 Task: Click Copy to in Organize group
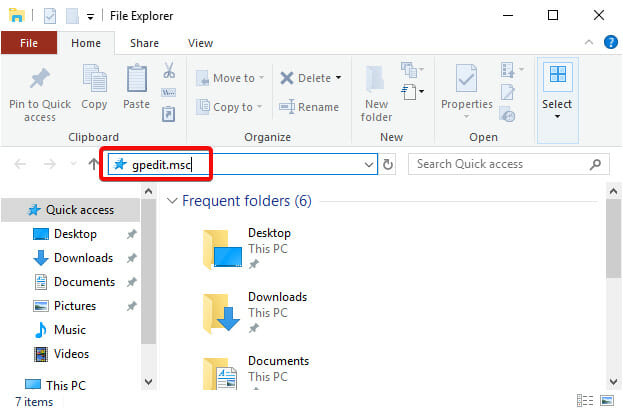pos(229,107)
